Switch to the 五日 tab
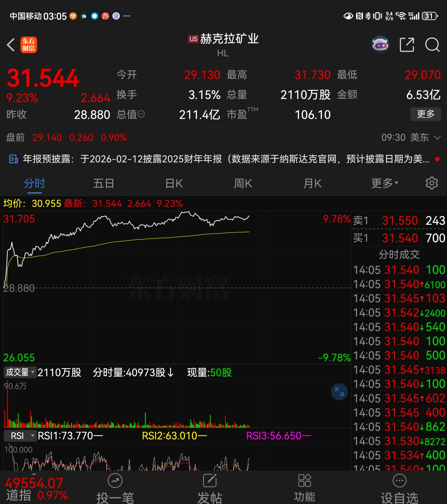The width and height of the screenshot is (447, 504). click(104, 183)
